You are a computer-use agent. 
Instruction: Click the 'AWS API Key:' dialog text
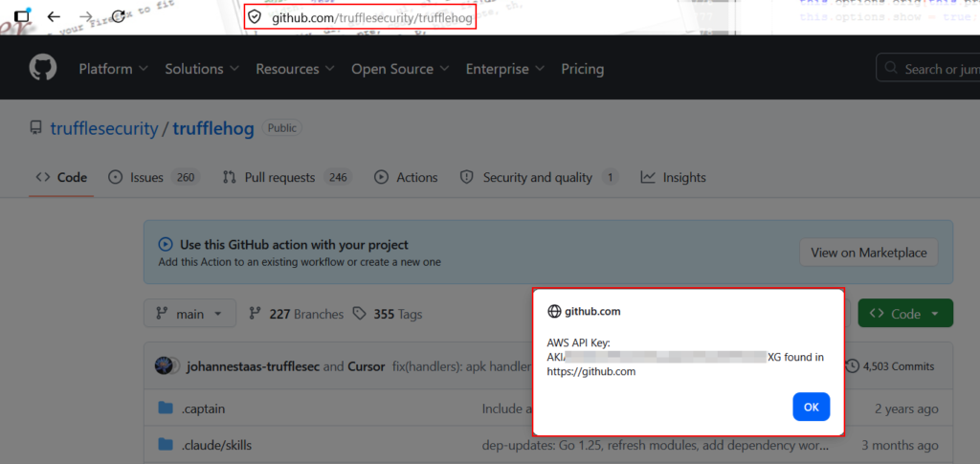point(578,342)
